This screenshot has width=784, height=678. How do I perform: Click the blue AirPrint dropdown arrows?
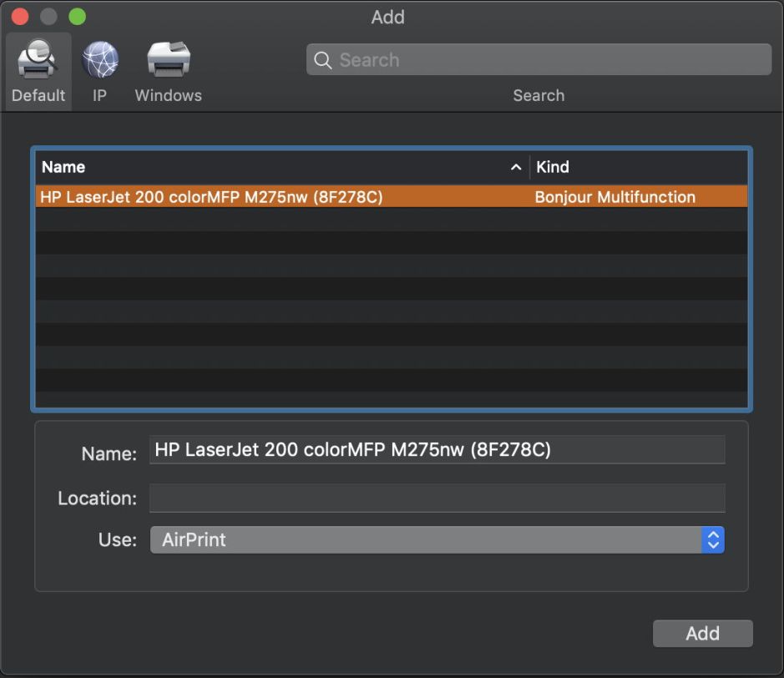[712, 539]
